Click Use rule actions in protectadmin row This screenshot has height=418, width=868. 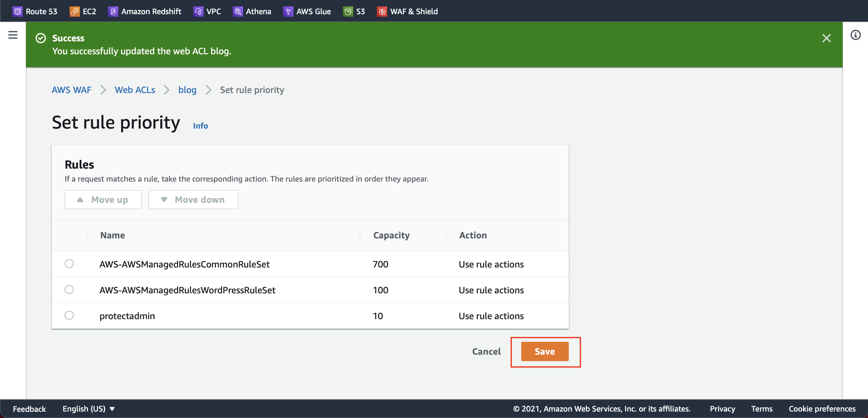pos(491,316)
